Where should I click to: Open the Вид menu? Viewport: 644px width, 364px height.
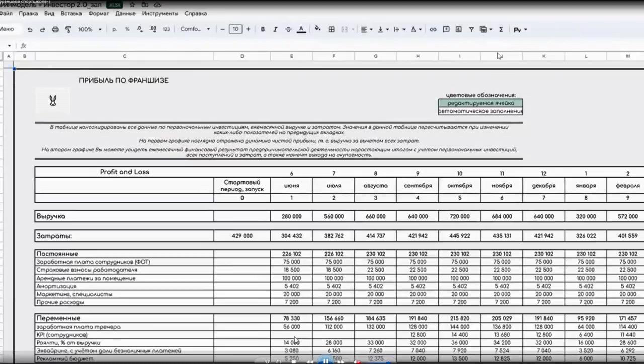pyautogui.click(x=49, y=14)
